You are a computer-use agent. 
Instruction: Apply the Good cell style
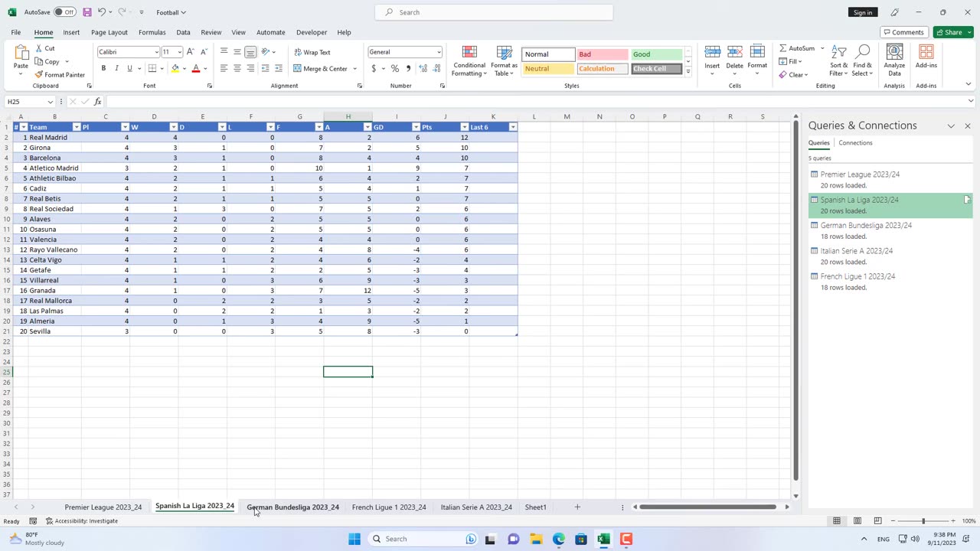[656, 54]
